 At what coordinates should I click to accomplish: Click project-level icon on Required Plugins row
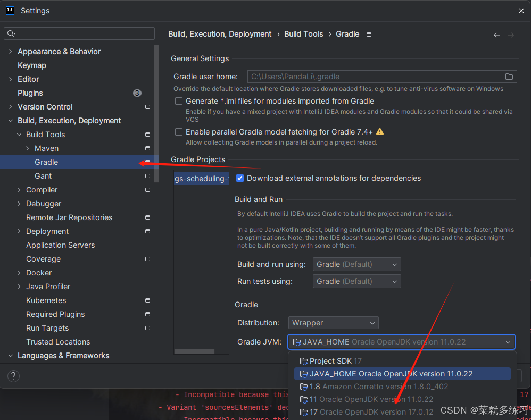148,314
